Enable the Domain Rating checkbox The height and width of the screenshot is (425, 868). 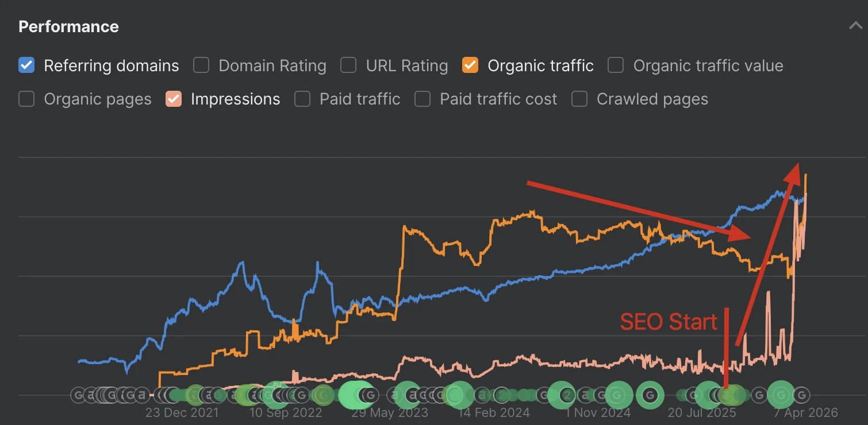(x=201, y=65)
